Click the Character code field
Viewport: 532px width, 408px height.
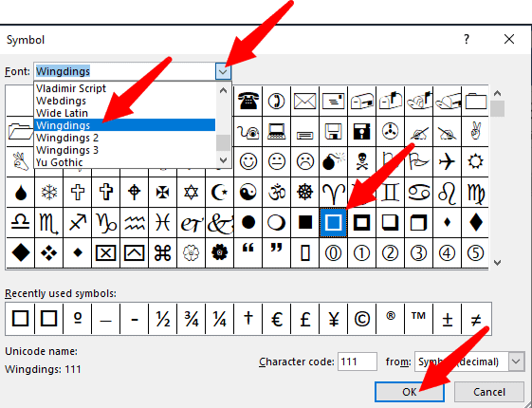(358, 362)
